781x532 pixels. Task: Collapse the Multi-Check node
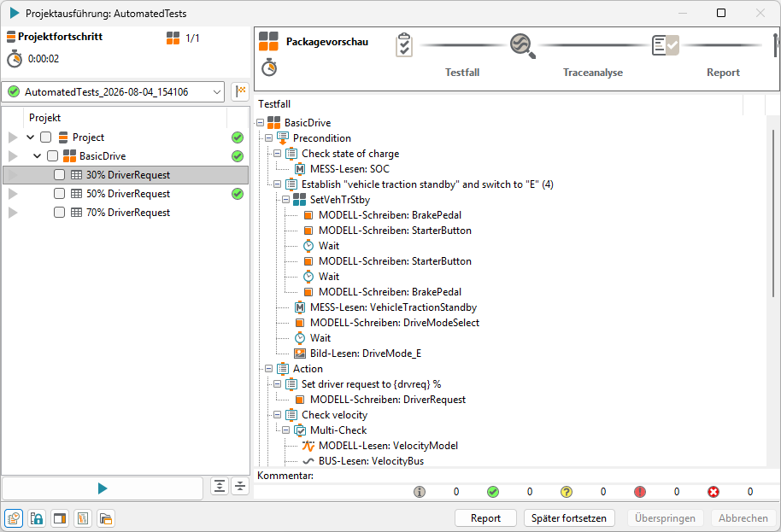286,430
